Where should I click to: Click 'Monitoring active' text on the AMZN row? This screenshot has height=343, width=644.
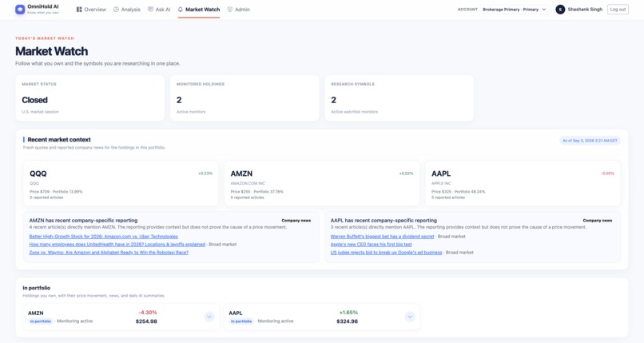pos(75,321)
